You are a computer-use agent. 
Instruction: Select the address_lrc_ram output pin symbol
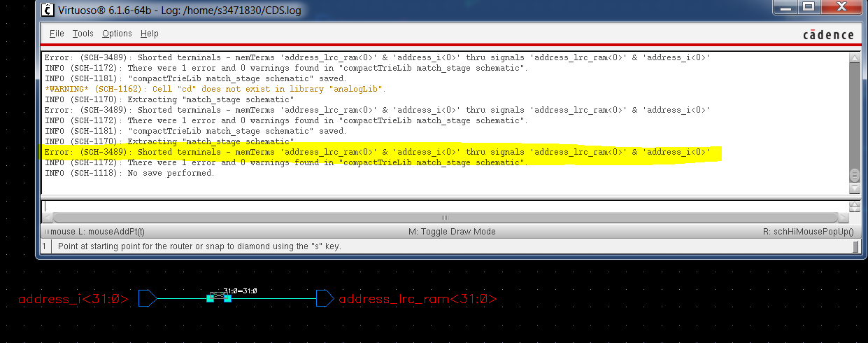coord(325,299)
